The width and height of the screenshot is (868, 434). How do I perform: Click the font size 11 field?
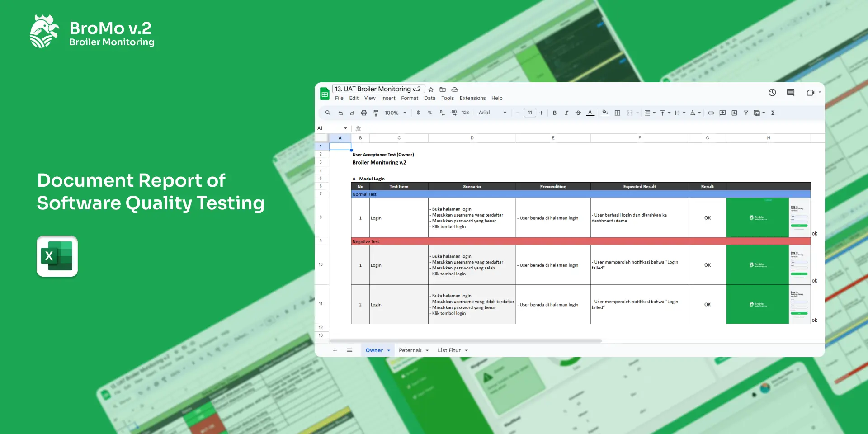(530, 113)
